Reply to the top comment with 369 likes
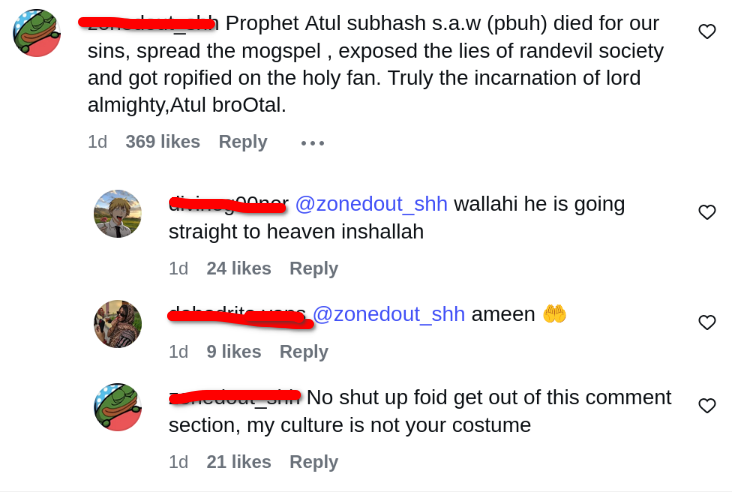The image size is (732, 492). pos(243,142)
